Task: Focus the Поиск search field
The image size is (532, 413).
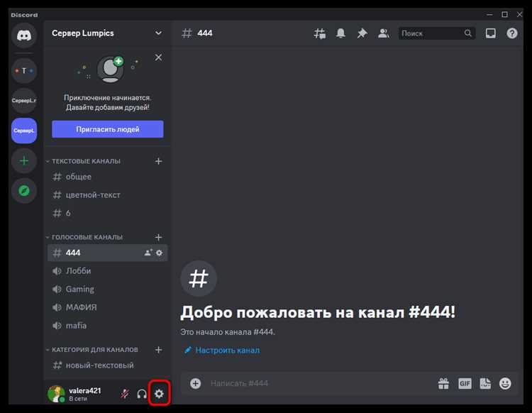Action: tap(437, 33)
